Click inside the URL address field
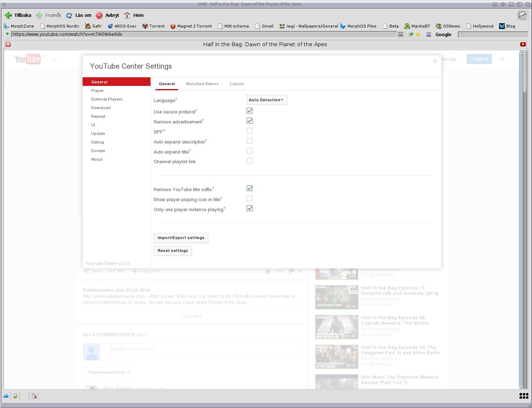Screen dimensions: 532x408 point(204,34)
